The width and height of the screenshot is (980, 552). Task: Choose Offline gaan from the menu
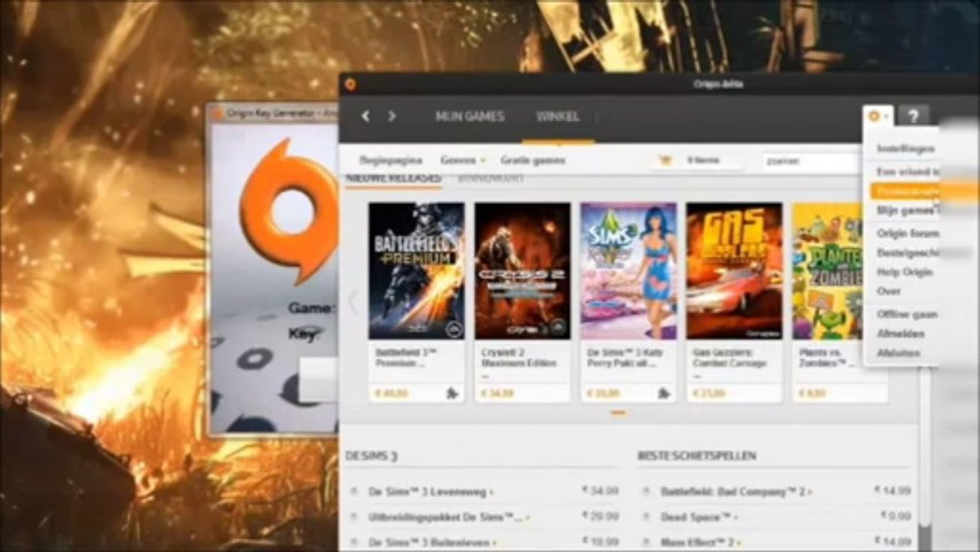pyautogui.click(x=906, y=314)
